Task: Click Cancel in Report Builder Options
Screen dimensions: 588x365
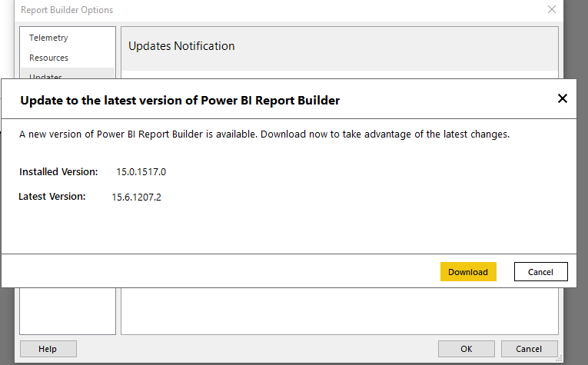Action: (x=529, y=349)
